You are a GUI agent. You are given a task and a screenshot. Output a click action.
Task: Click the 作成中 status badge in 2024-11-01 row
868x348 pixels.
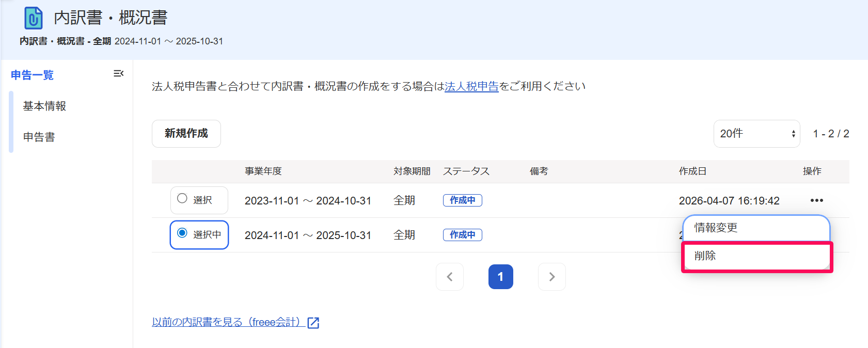(x=463, y=235)
